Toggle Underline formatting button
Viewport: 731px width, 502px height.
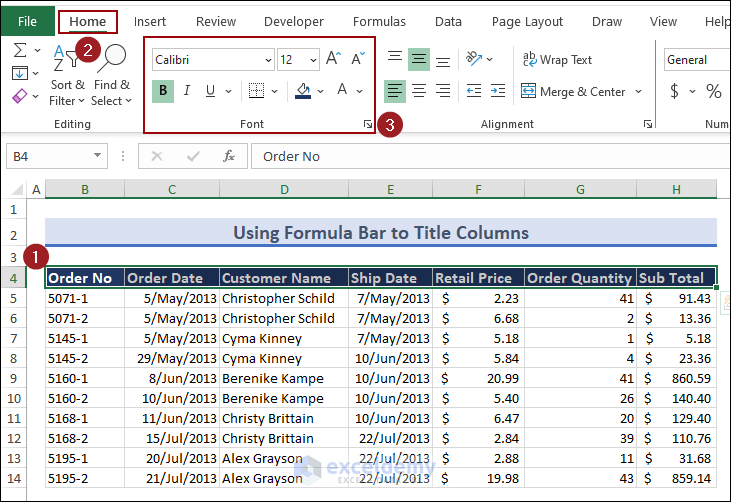pos(210,91)
